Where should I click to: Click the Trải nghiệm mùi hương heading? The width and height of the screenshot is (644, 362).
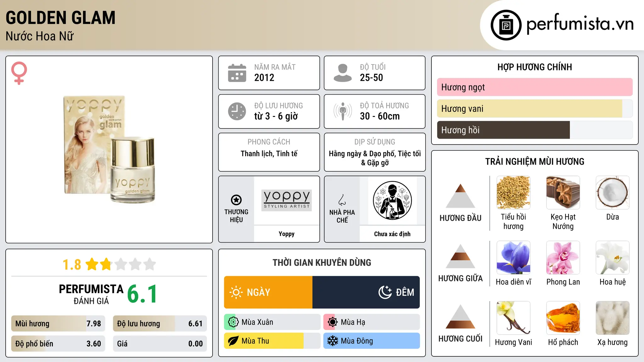pos(535,162)
